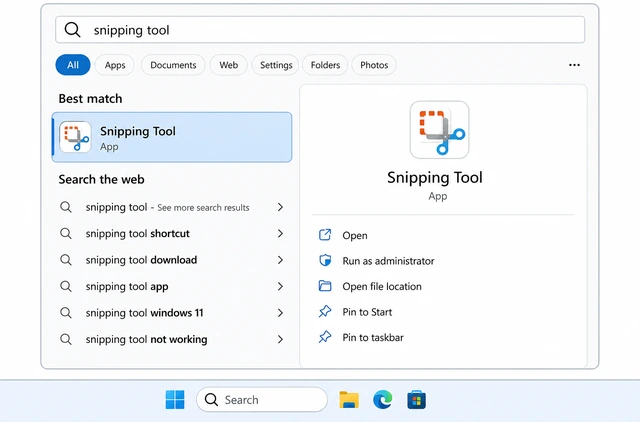Open the Windows Start button on taskbar

click(175, 400)
